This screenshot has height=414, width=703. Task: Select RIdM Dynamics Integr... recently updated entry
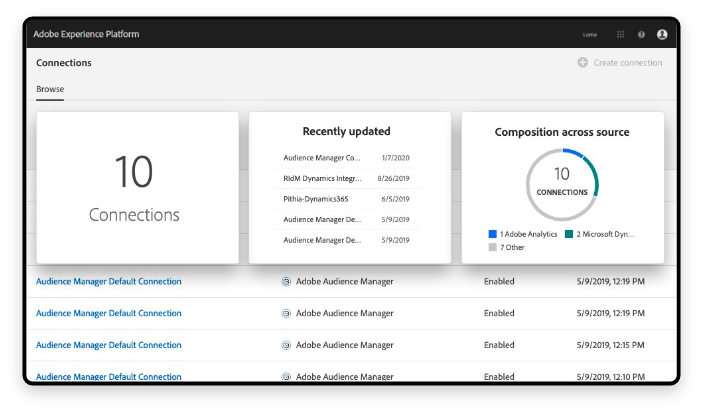tap(347, 179)
